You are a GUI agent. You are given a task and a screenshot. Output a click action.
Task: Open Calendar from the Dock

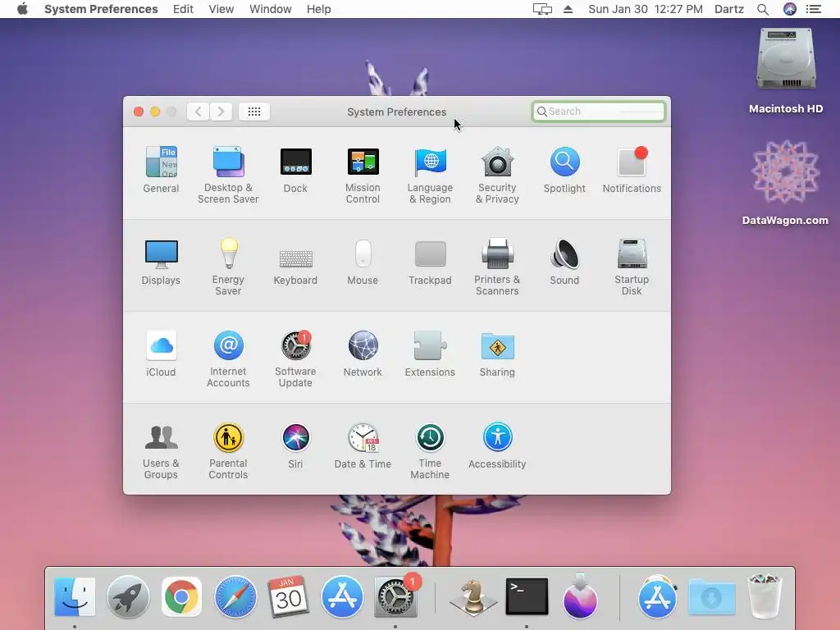pos(288,597)
